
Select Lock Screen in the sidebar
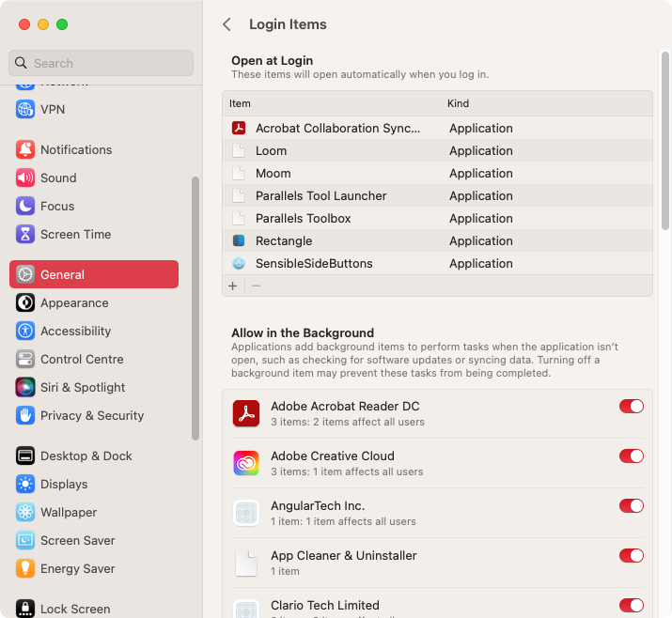point(75,609)
